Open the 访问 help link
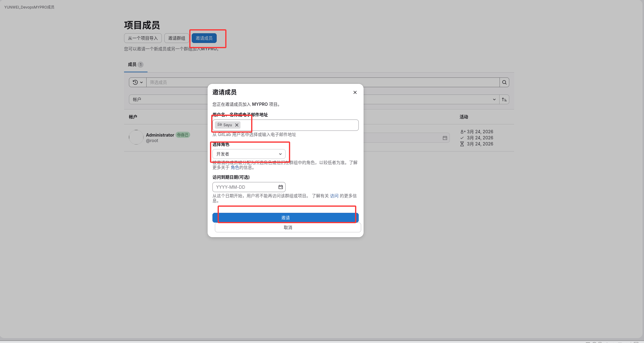644x343 pixels. click(334, 196)
